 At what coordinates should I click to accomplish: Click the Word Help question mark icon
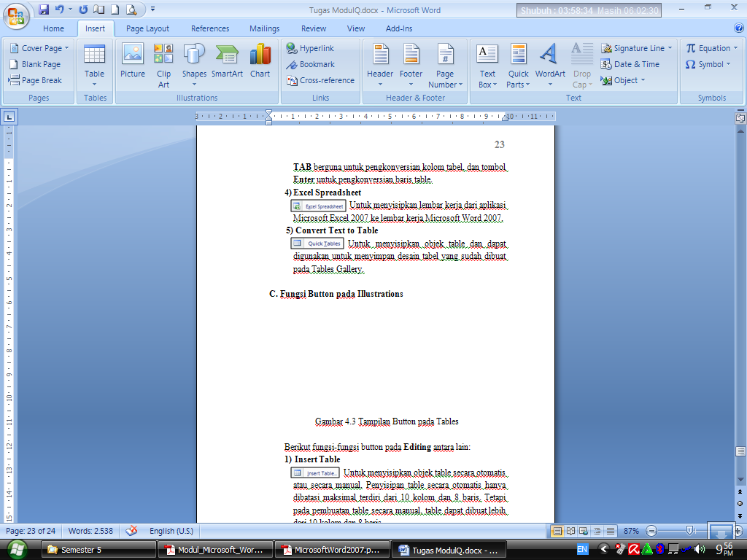coord(738,28)
